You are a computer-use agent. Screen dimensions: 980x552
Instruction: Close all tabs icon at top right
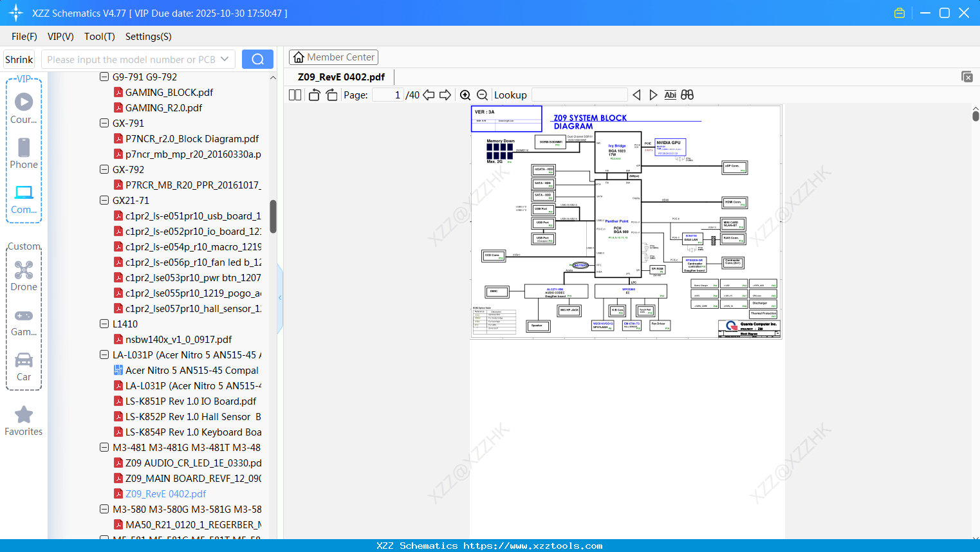tap(966, 77)
